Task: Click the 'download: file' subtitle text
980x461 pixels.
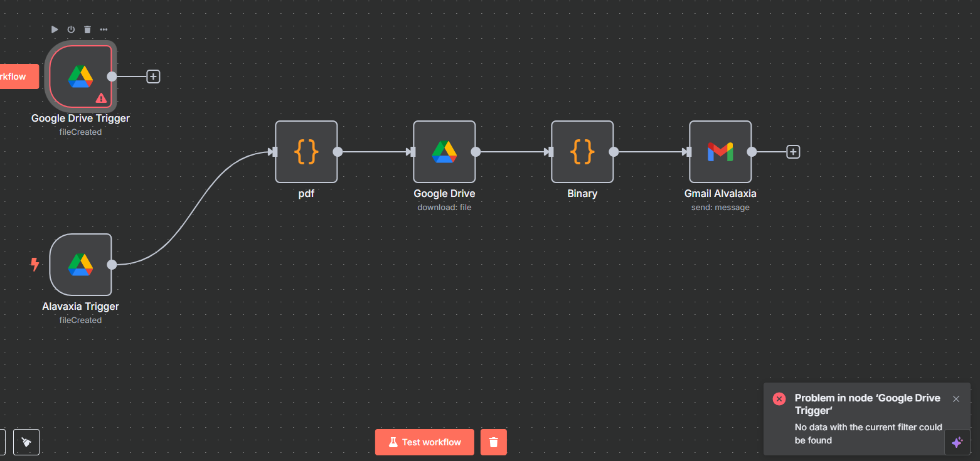Action: click(444, 207)
